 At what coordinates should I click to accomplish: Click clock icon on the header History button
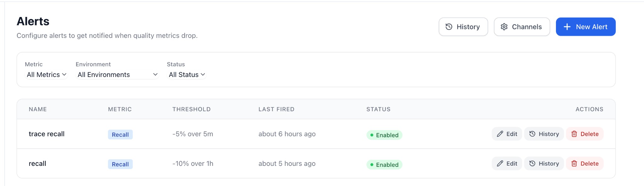point(449,27)
